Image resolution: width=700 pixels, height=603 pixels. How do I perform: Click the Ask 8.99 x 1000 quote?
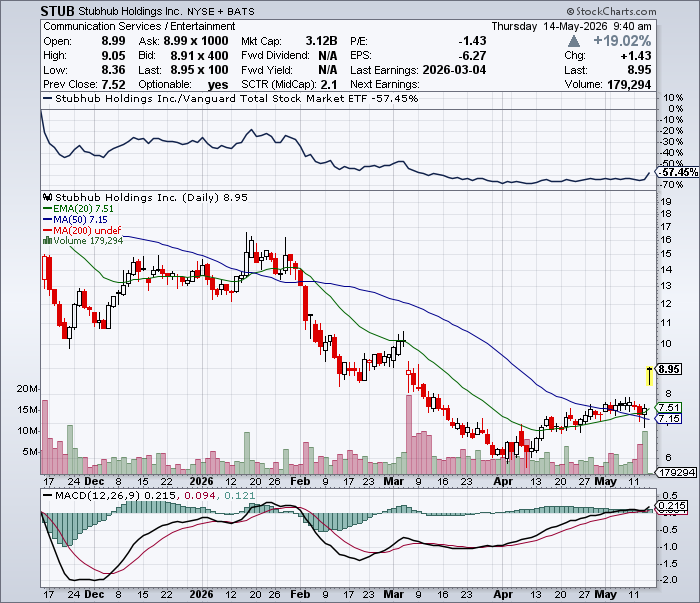coord(196,41)
